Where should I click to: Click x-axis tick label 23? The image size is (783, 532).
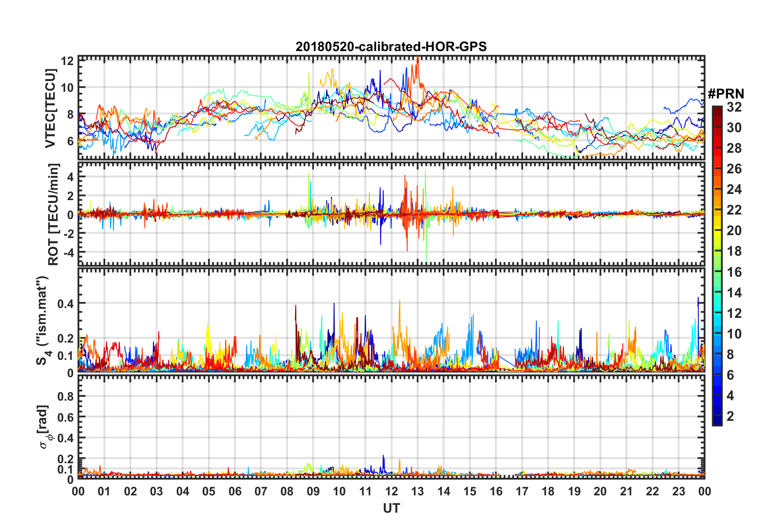coord(679,491)
